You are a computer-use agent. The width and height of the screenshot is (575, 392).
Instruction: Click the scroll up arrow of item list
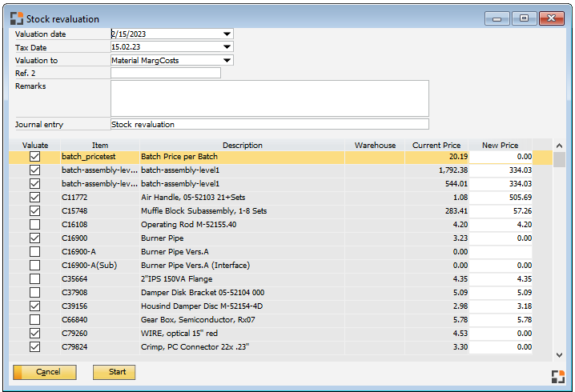point(559,146)
